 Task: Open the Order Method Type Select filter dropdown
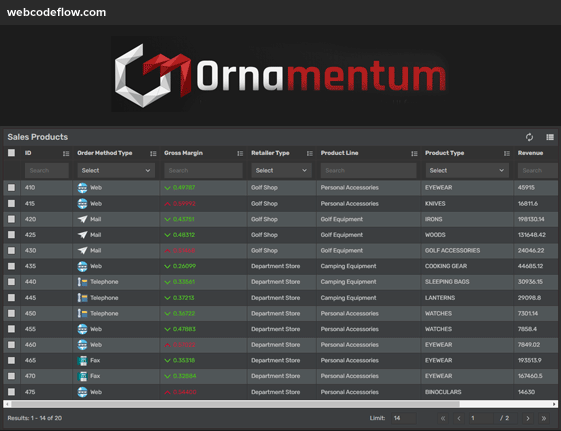(116, 171)
